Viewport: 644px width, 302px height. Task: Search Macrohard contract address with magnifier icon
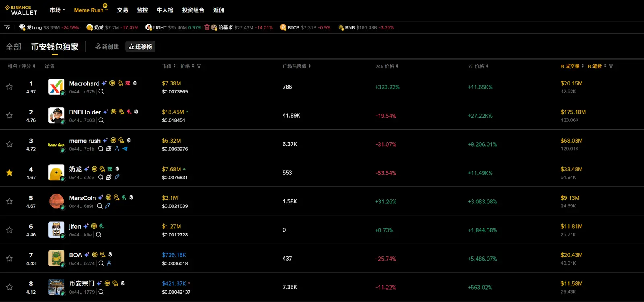[101, 92]
